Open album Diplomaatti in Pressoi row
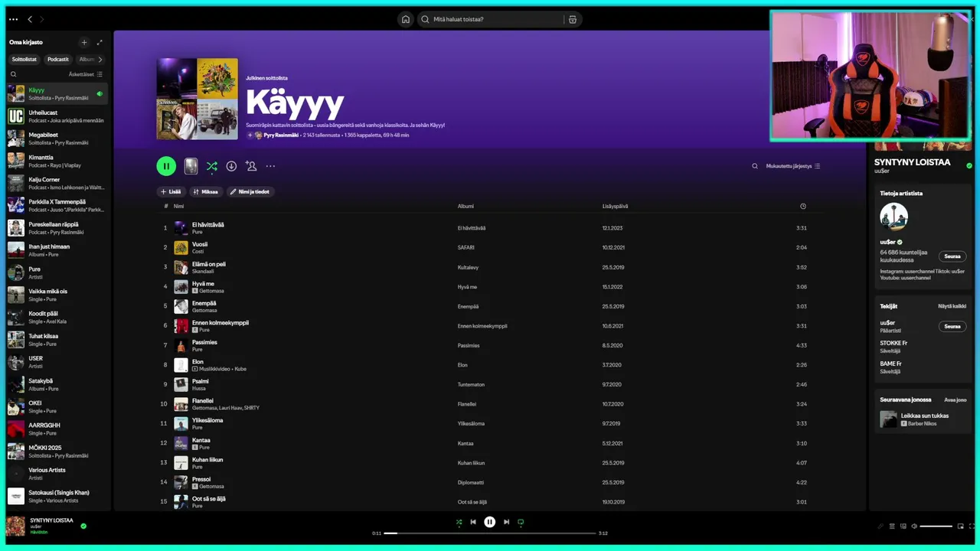 pyautogui.click(x=471, y=482)
